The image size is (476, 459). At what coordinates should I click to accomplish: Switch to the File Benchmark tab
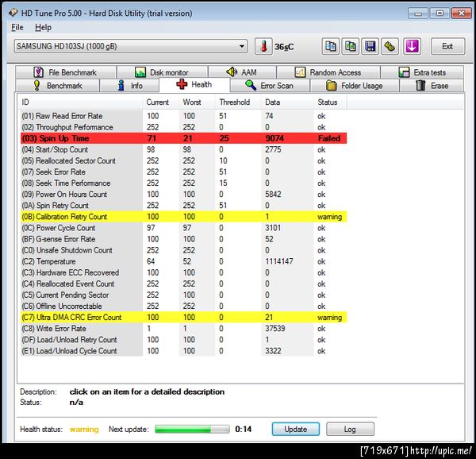[x=66, y=72]
